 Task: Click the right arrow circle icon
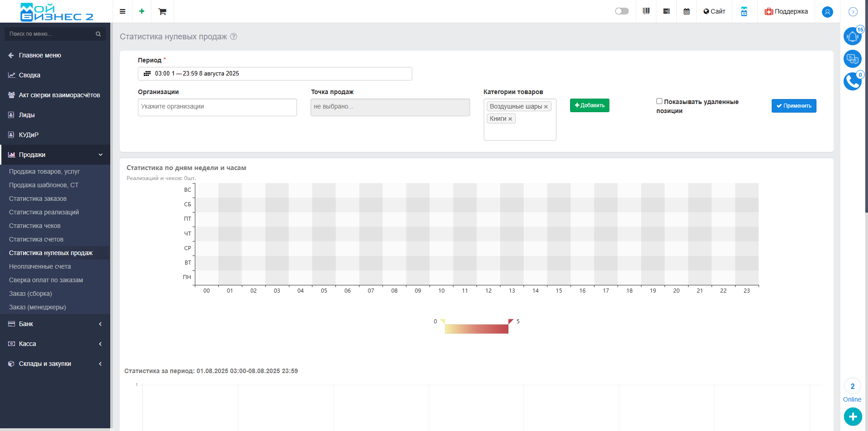click(853, 12)
